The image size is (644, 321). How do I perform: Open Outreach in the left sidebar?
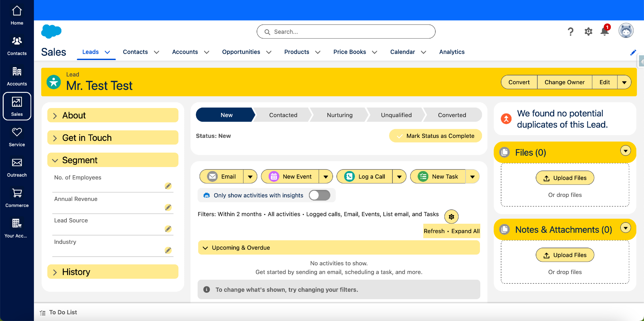(17, 168)
